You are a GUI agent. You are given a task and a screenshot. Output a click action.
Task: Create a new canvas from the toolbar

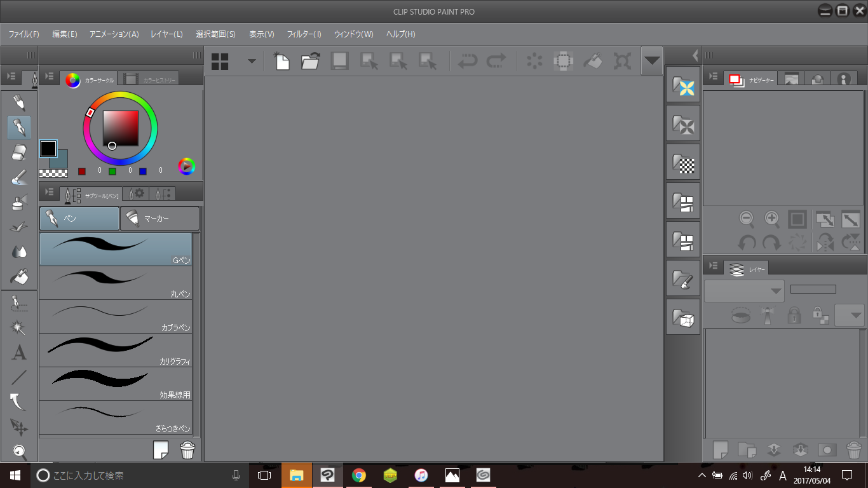click(281, 61)
